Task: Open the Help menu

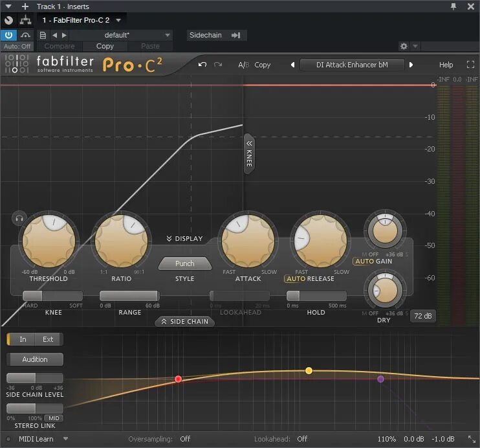Action: click(446, 65)
